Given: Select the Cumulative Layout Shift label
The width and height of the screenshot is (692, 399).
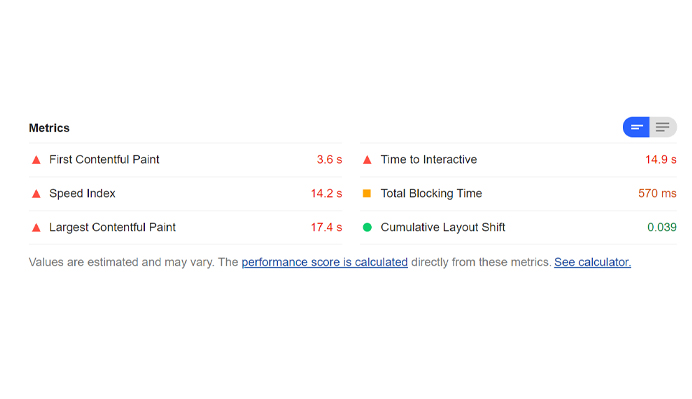Looking at the screenshot, I should 443,227.
